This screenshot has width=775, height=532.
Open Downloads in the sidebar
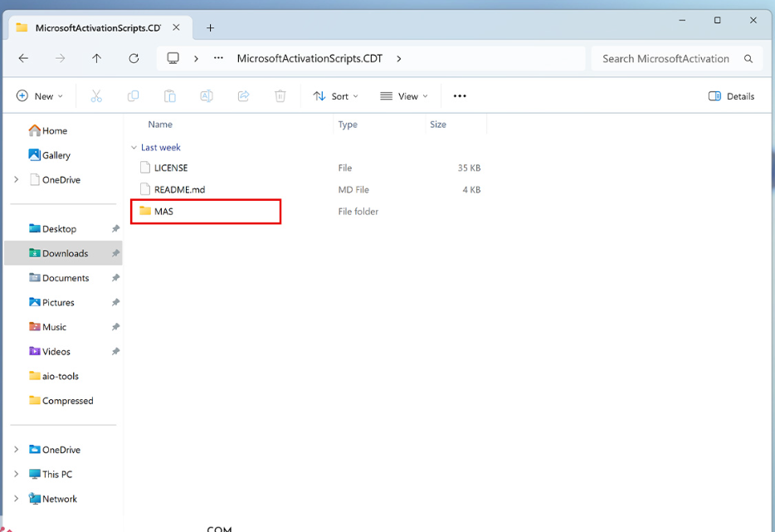point(65,253)
